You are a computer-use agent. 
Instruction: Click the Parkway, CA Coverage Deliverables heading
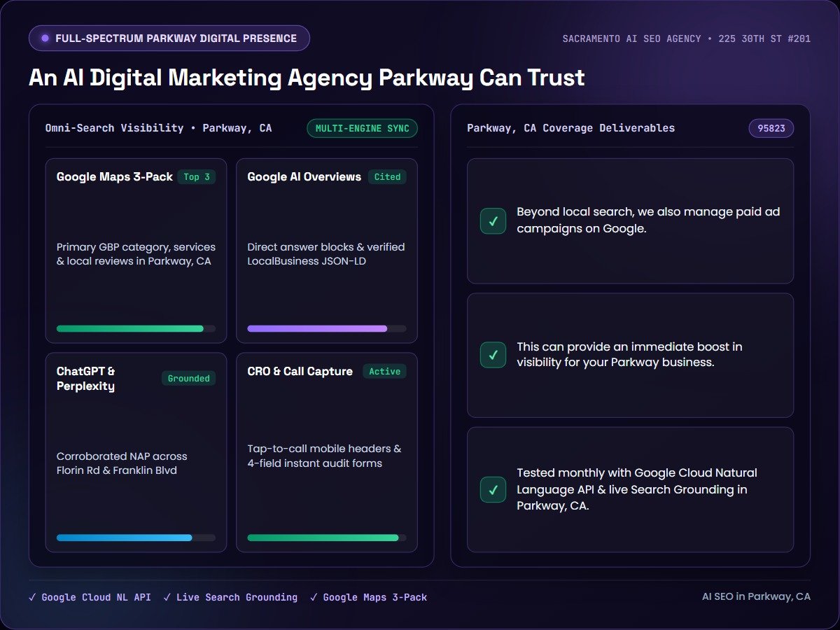(x=571, y=128)
